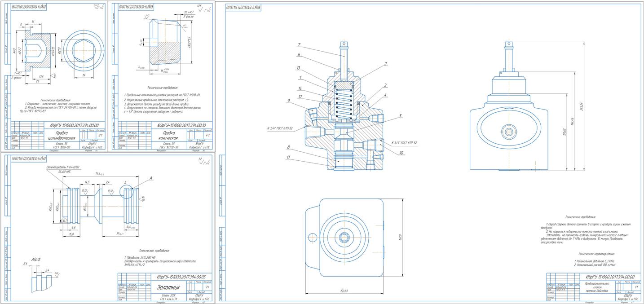644x304 pixels.
Task: Select balloon number 3 on the assembly section
Action: point(385,84)
